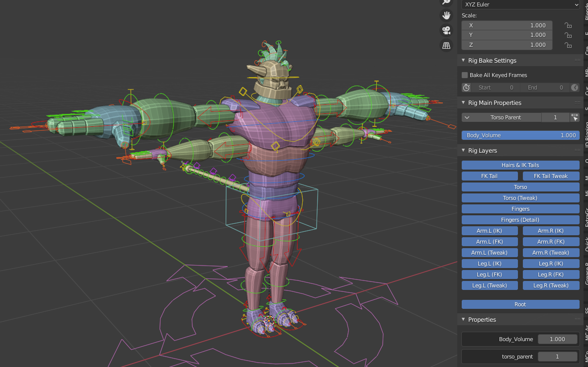Viewport: 588px width, 367px height.
Task: Click the panel options icon on Rig Layers header
Action: pos(577,150)
